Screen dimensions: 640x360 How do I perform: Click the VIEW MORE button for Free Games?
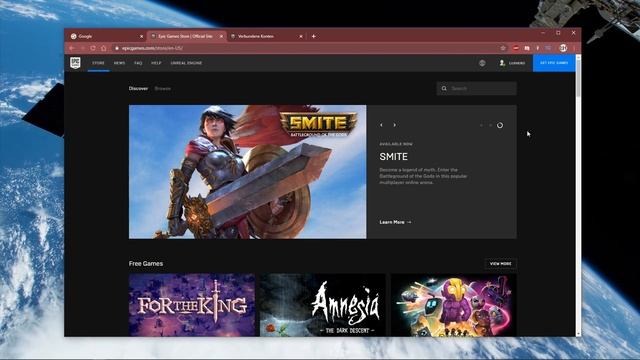pos(500,264)
